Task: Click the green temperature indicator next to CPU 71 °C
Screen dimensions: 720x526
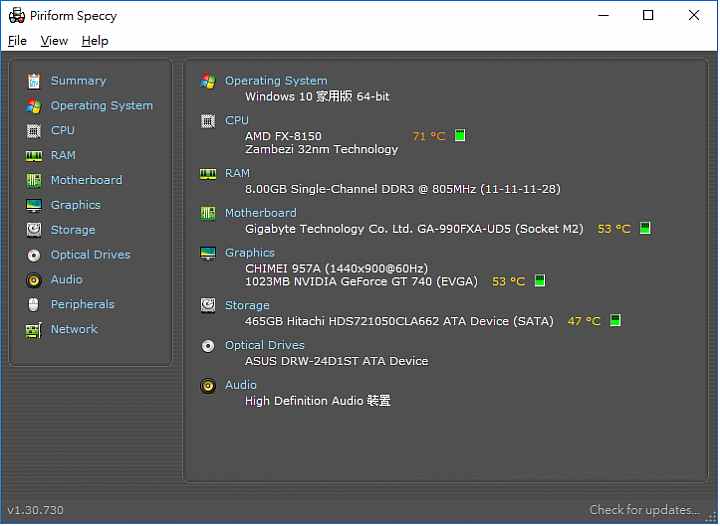Action: (460, 135)
